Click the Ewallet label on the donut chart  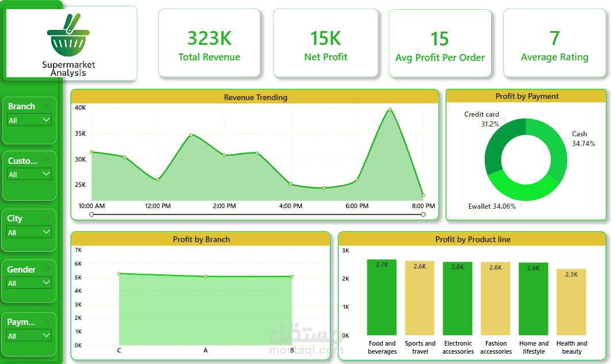[493, 206]
